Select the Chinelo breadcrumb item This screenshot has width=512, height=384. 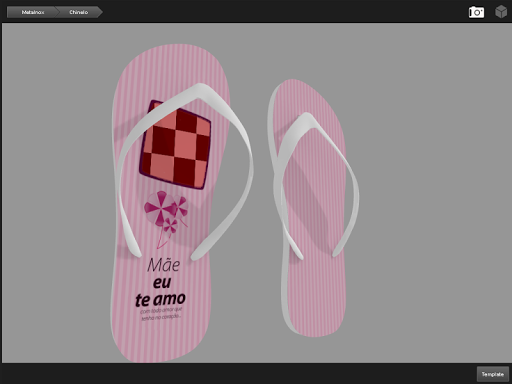tap(79, 12)
